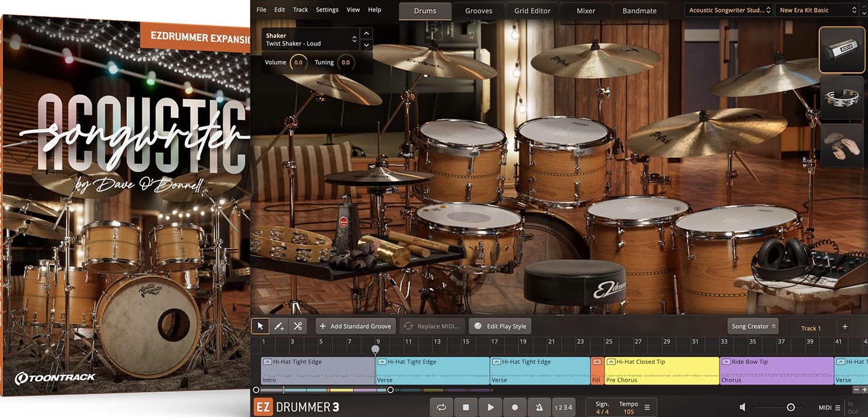Screen dimensions: 868x417
Task: Click the Edit Play Style button
Action: [500, 326]
